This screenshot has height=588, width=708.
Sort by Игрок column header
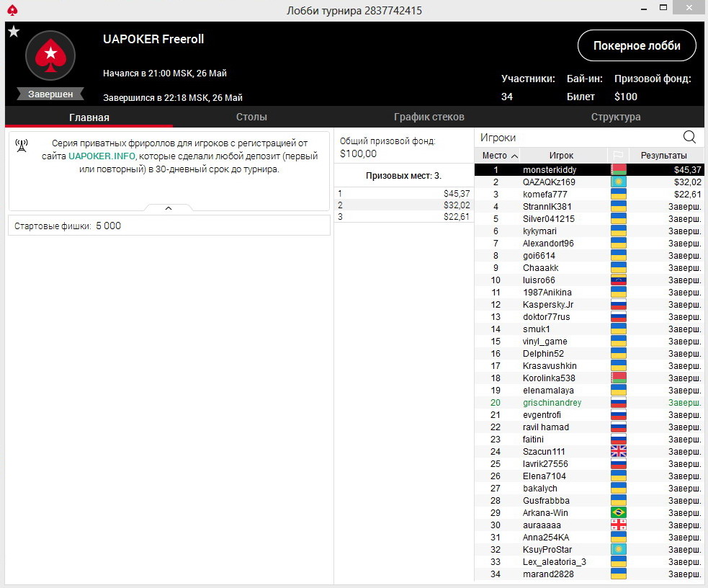[561, 156]
